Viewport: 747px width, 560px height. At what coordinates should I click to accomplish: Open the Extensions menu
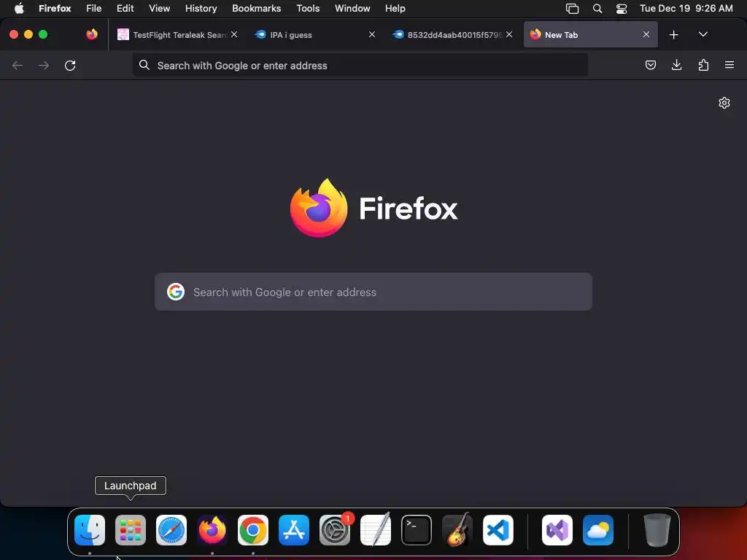pos(703,65)
